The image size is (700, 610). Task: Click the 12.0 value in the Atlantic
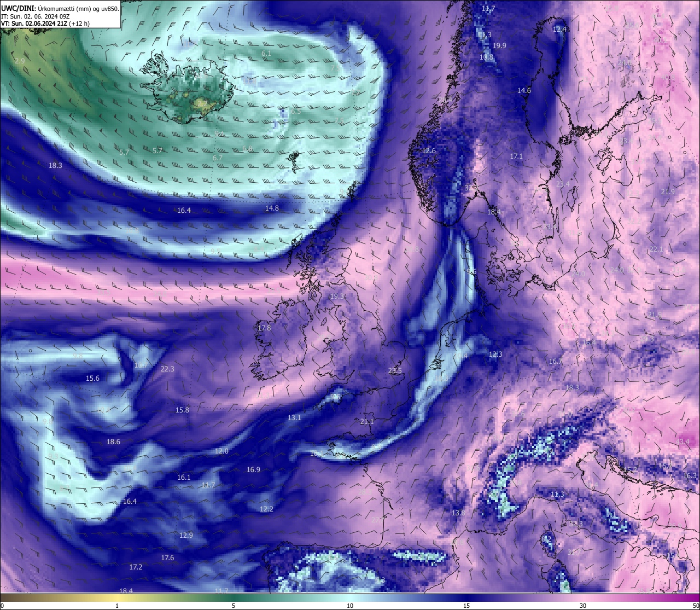coord(221,451)
